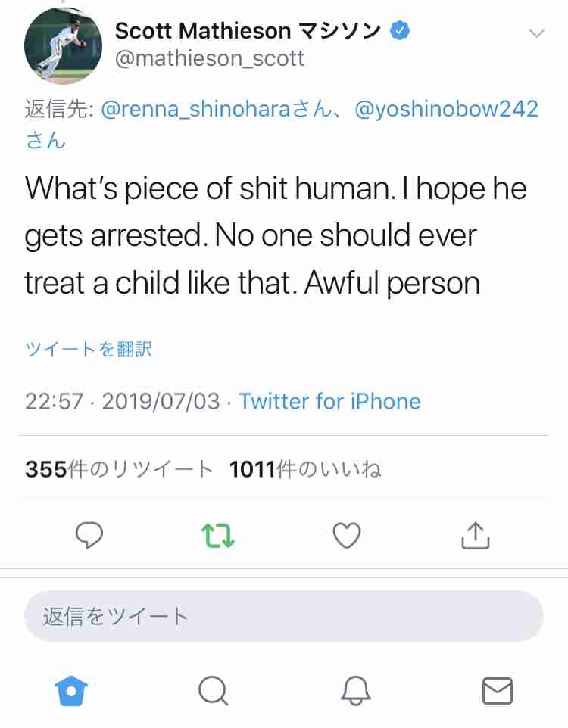Open the Search magnifier tab
This screenshot has width=568, height=728.
point(214,691)
